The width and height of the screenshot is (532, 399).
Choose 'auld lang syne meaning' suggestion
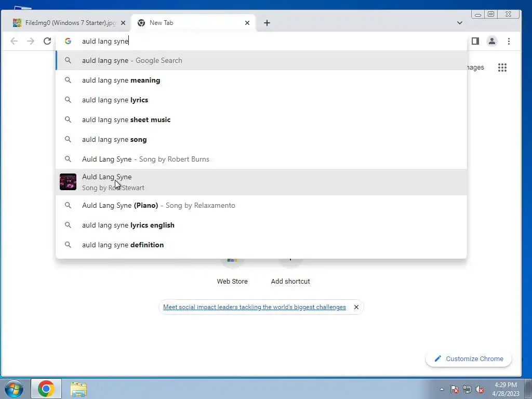(261, 80)
